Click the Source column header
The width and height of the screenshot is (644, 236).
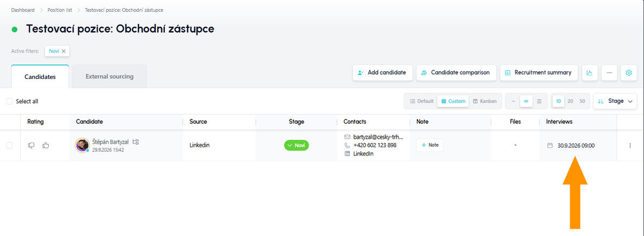pos(198,122)
